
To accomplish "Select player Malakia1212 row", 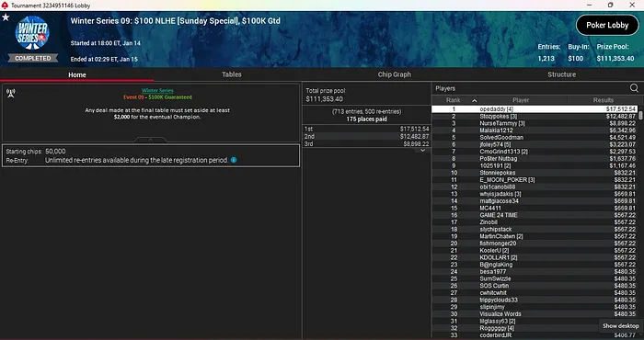I will pyautogui.click(x=535, y=130).
